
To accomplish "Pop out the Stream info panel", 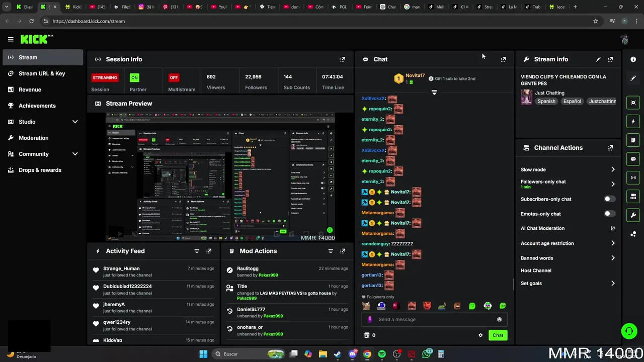I will [610, 59].
